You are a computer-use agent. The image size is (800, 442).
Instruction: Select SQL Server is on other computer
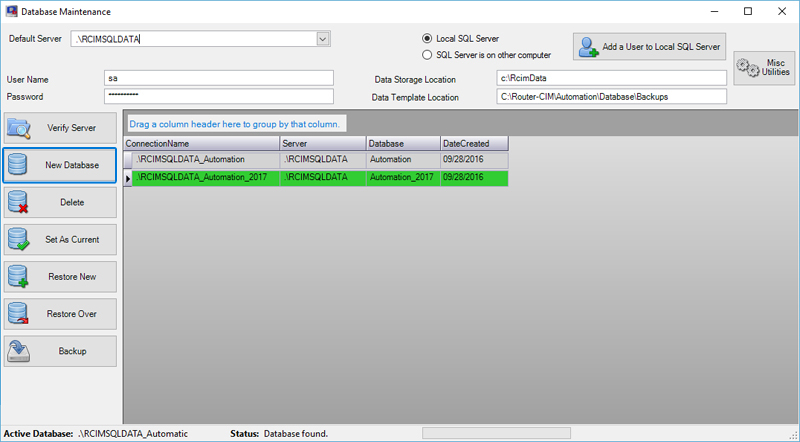[428, 55]
